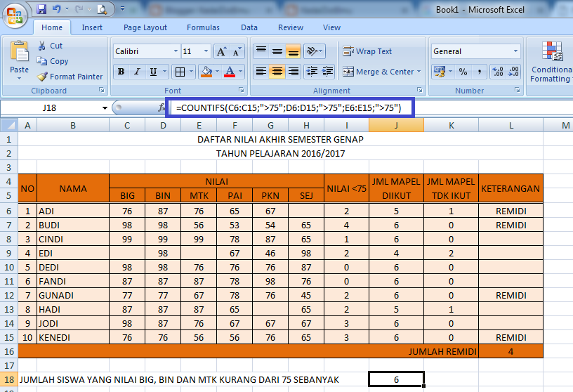Viewport: 573px width, 392px height.
Task: Click the Name Box showing J18
Action: (49, 108)
